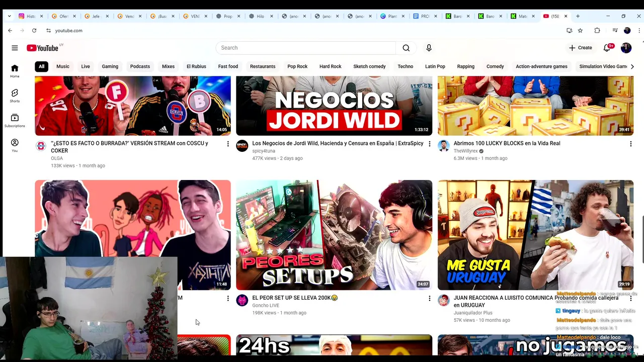644x362 pixels.
Task: Select the Music filter chip
Action: click(x=63, y=66)
